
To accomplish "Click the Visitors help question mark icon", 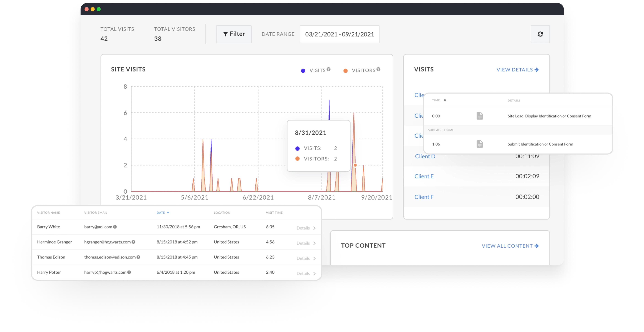I will [x=378, y=69].
